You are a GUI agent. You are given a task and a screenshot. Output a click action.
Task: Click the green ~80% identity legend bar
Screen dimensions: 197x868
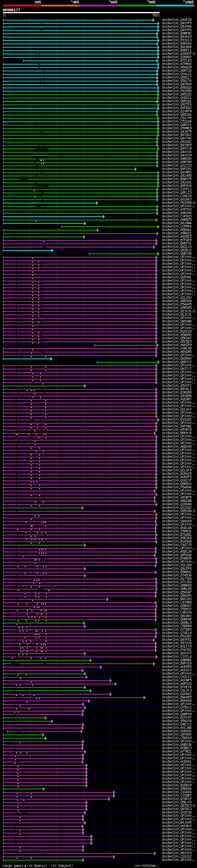coord(137,6)
